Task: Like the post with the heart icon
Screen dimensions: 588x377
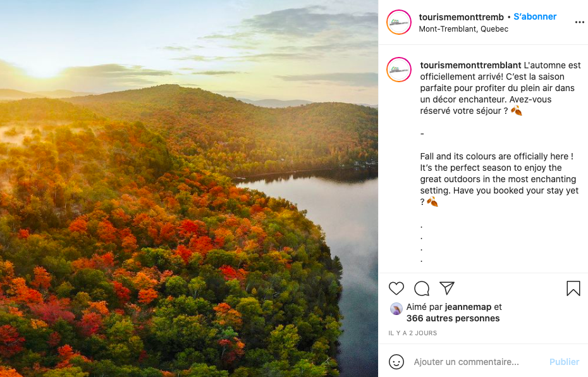Action: pos(396,288)
